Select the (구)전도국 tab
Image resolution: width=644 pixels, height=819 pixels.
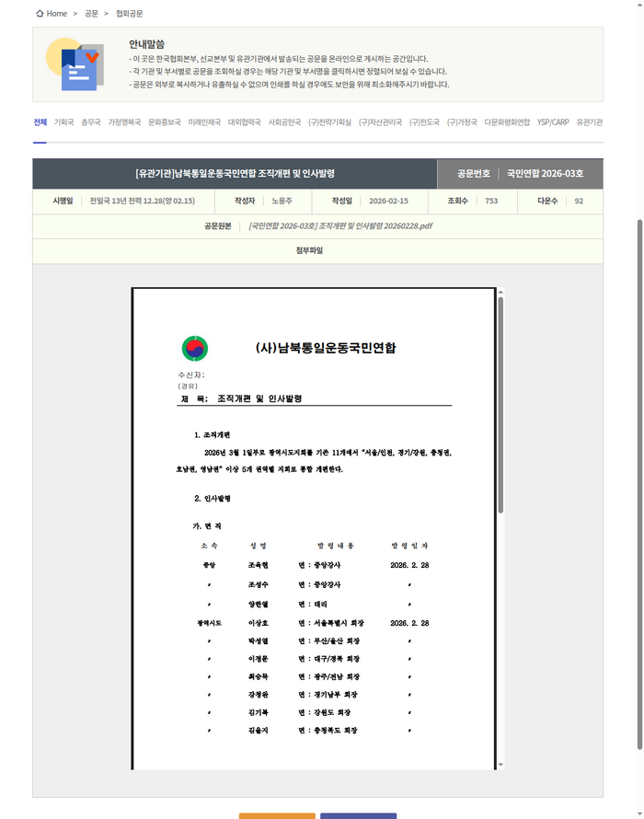(x=424, y=122)
